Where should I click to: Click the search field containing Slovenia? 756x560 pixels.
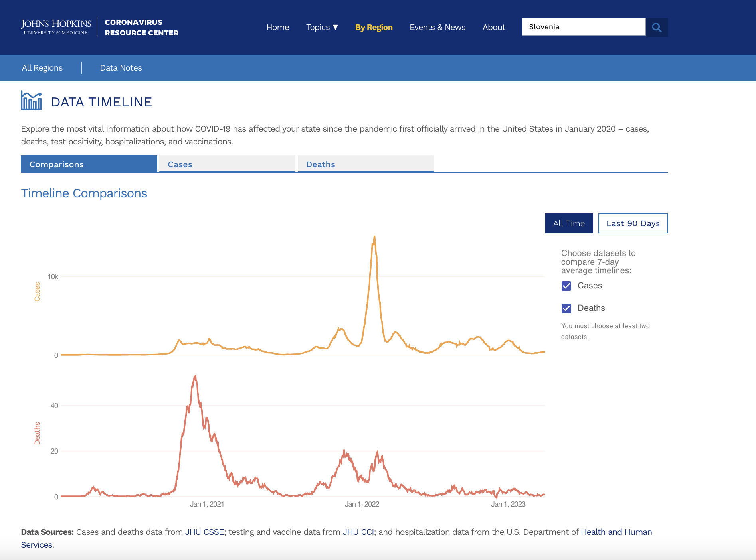(x=583, y=27)
